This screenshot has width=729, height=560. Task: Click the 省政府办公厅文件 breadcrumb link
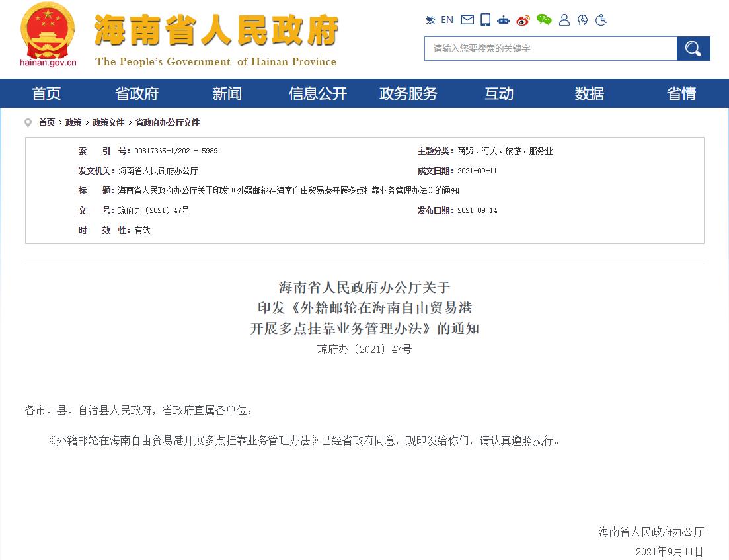click(x=167, y=122)
